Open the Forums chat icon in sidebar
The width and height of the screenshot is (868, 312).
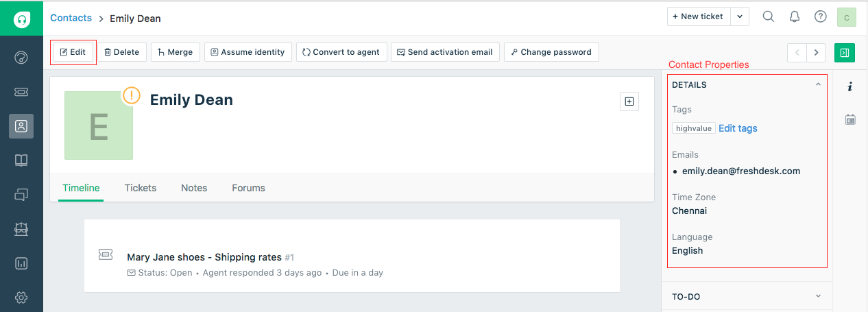[x=21, y=195]
